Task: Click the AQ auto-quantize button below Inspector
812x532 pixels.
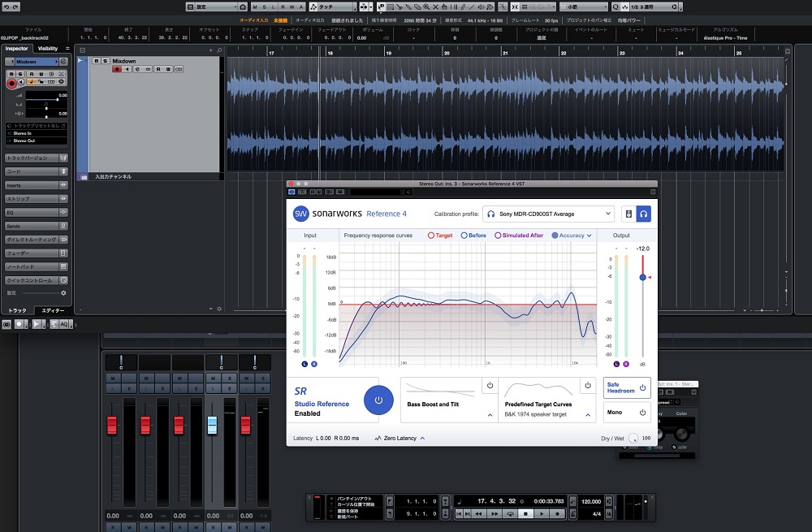Action: (63, 324)
